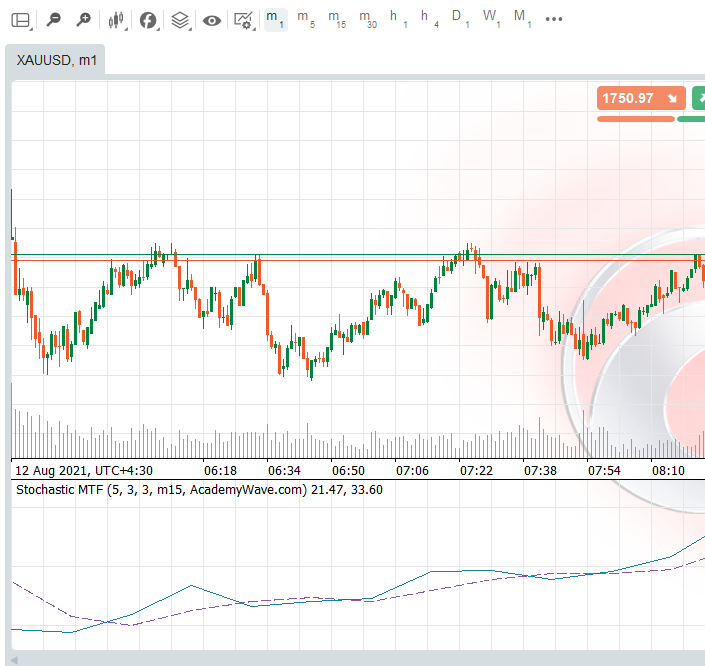Viewport: 705px width, 666px height.
Task: Select the h1 timeframe
Action: point(398,20)
